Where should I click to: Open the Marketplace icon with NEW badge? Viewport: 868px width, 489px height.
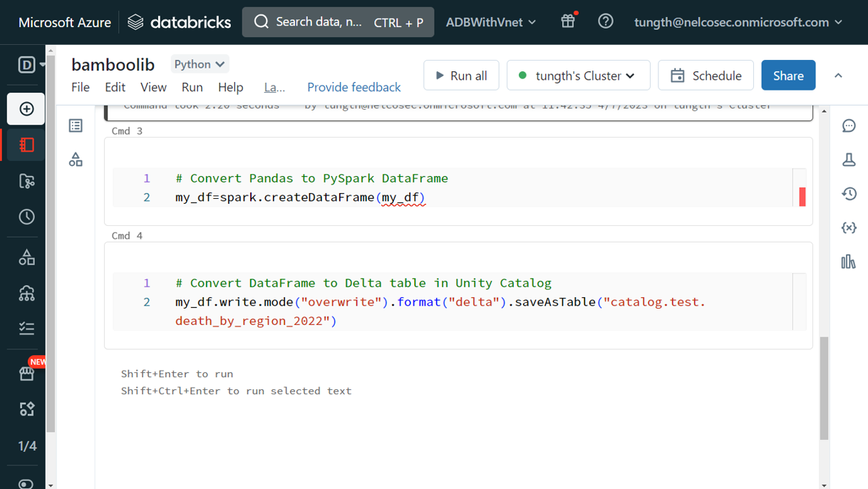click(x=26, y=373)
